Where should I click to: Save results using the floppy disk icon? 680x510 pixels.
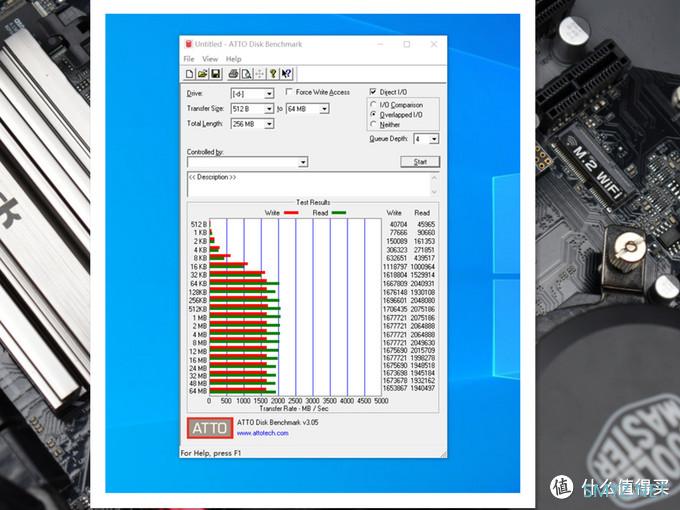(216, 74)
